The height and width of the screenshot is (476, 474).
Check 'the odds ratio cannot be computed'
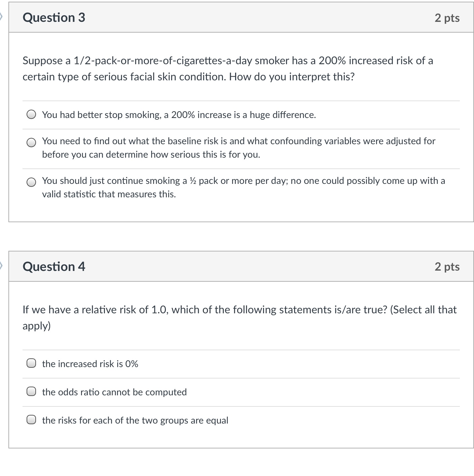click(31, 391)
